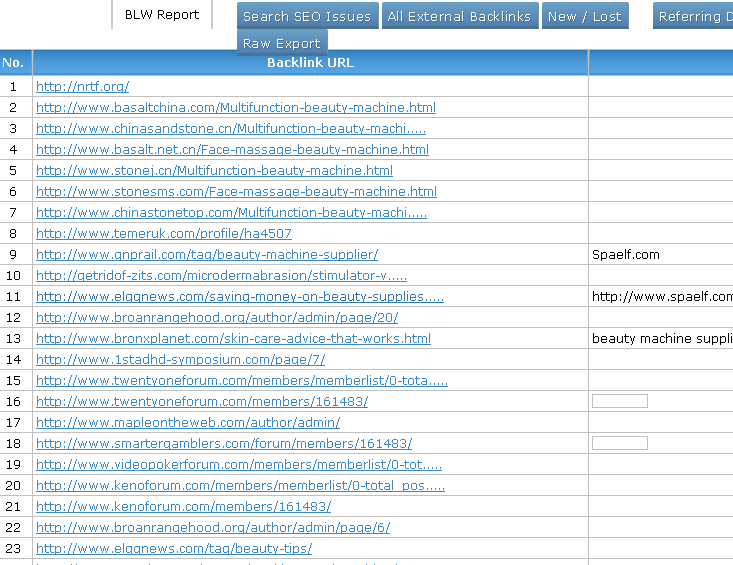Click the Backlink URL column header

310,63
